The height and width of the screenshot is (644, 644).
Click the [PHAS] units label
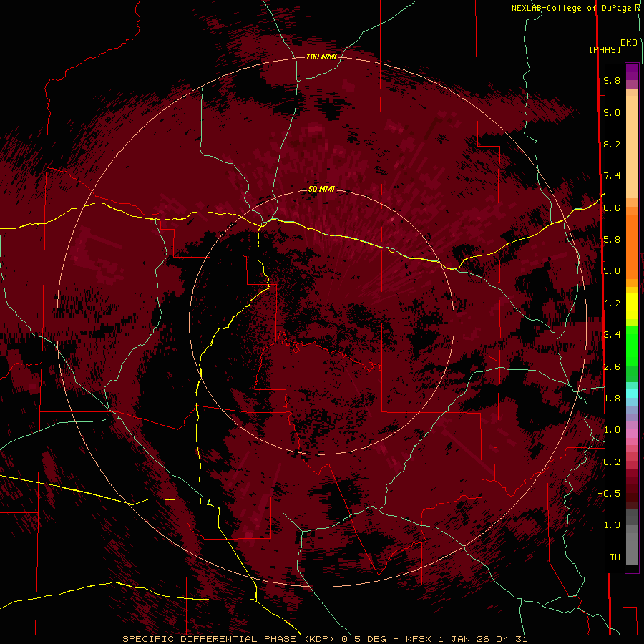pos(605,50)
